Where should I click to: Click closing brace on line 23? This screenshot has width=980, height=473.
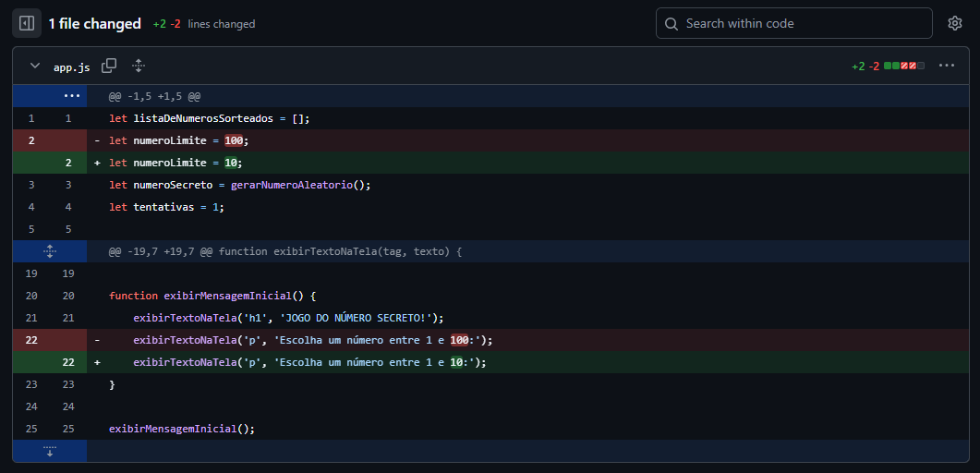pos(112,384)
